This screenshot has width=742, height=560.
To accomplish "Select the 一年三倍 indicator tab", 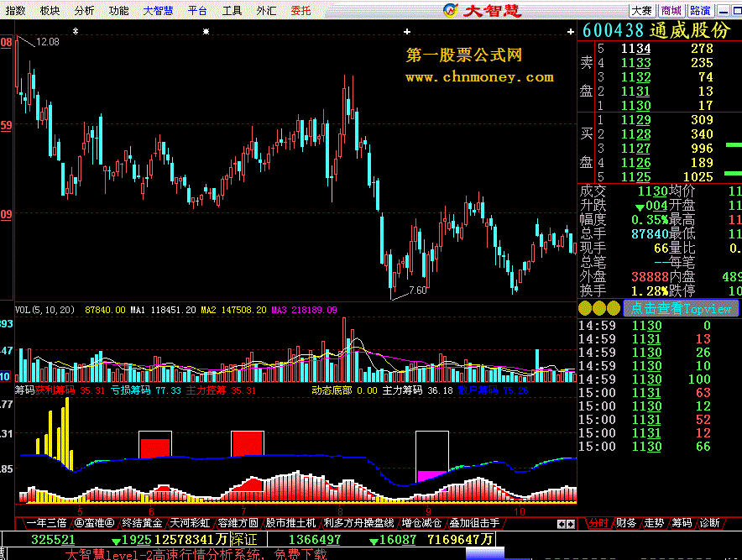I will point(46,523).
